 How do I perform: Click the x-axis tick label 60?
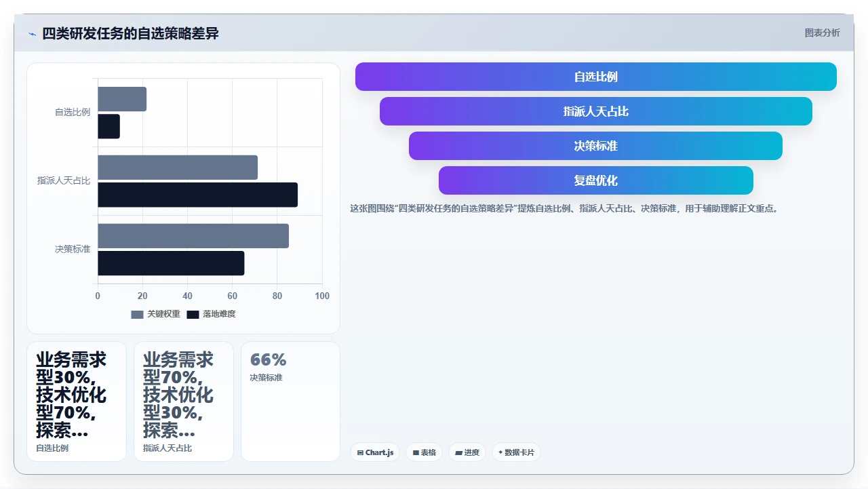pos(233,296)
